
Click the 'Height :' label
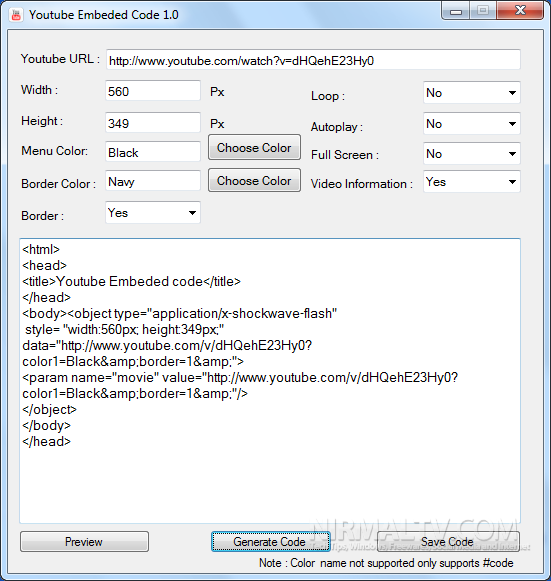click(42, 121)
